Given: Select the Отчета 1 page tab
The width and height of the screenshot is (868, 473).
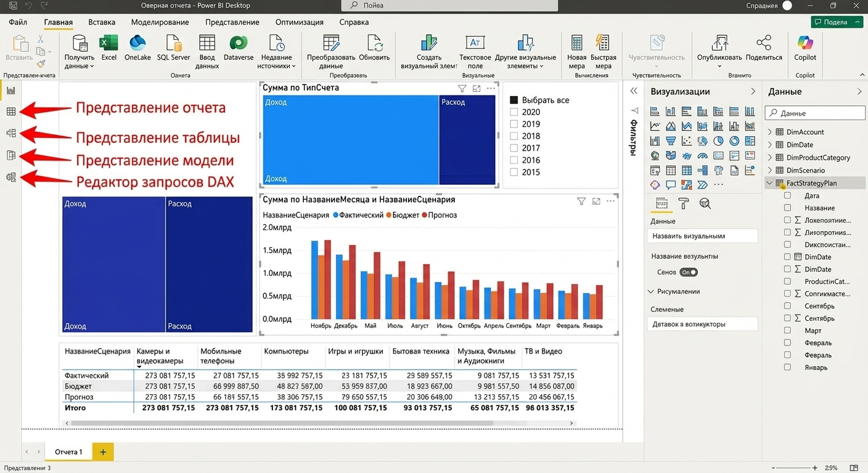Looking at the screenshot, I should [68, 451].
